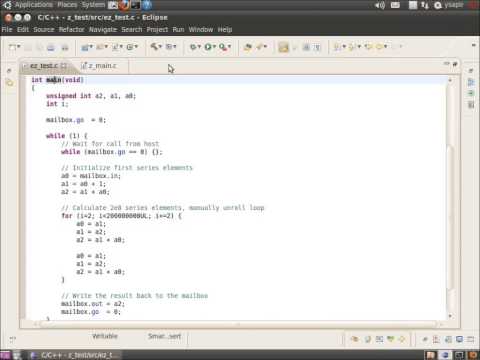Screen dimensions: 480x360
Task: Click the volume speaker icon in the panel
Action: (380, 5)
